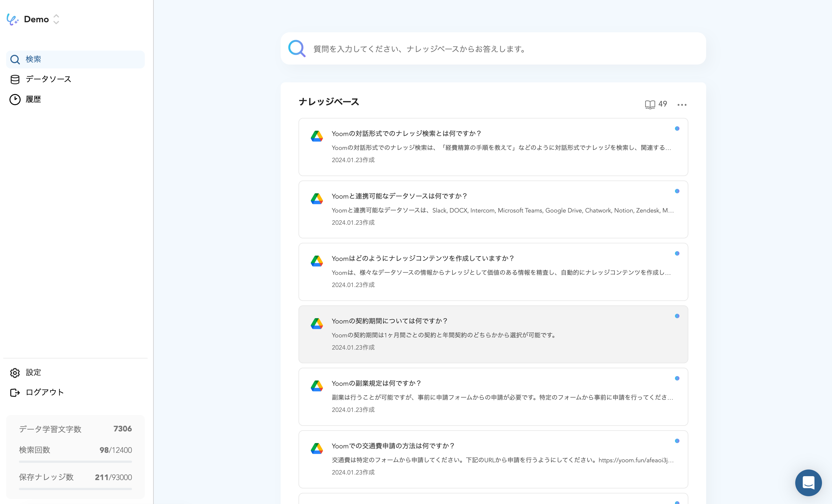Click the magnifier icon in search bar

click(x=297, y=49)
